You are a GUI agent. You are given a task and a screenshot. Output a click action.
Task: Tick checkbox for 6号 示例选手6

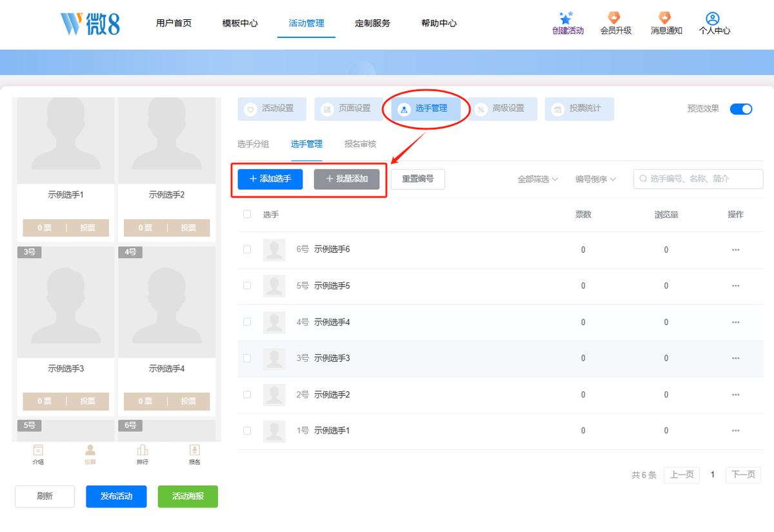click(x=247, y=250)
